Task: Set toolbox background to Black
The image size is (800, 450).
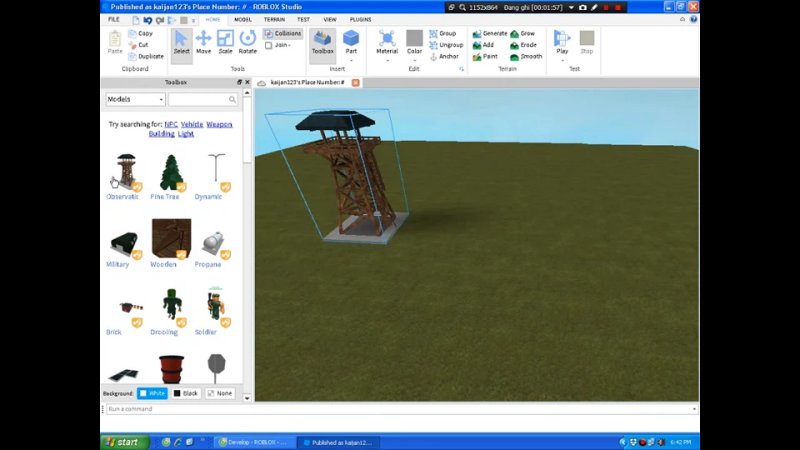Action: 185,393
